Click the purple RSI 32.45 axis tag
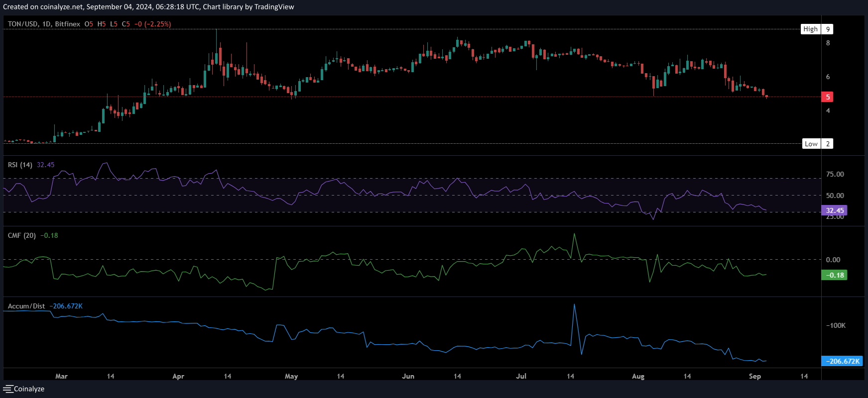The width and height of the screenshot is (868, 398). coord(835,210)
